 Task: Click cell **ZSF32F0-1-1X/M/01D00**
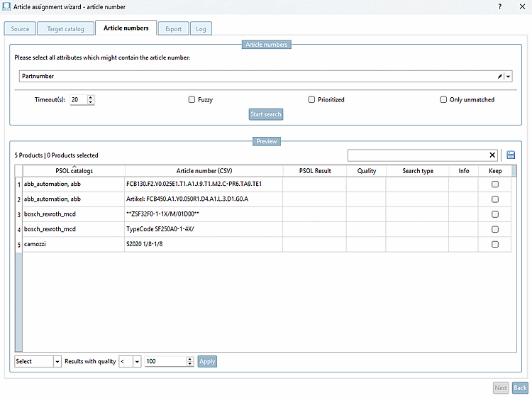click(x=204, y=214)
